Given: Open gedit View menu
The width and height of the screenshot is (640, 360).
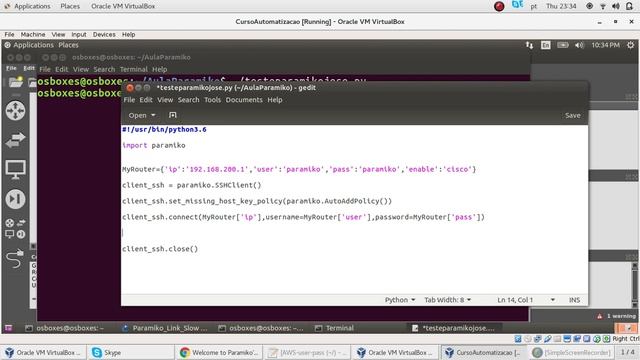Looking at the screenshot, I should (165, 100).
